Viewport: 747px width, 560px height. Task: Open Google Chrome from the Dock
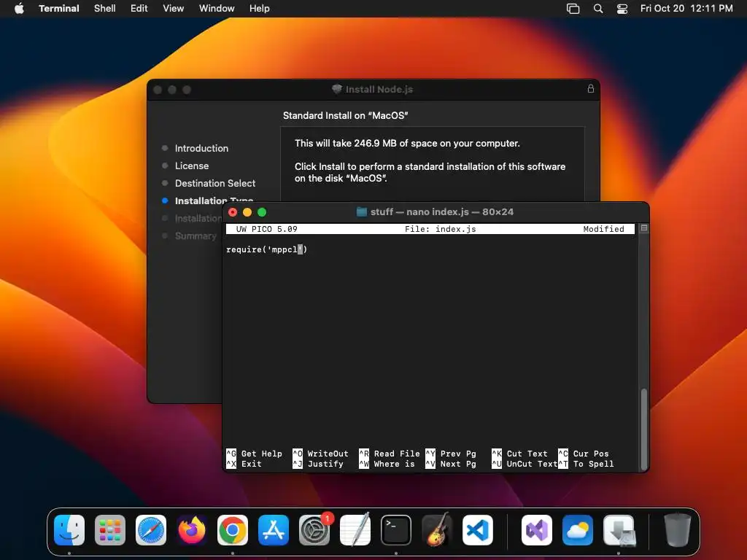point(233,530)
